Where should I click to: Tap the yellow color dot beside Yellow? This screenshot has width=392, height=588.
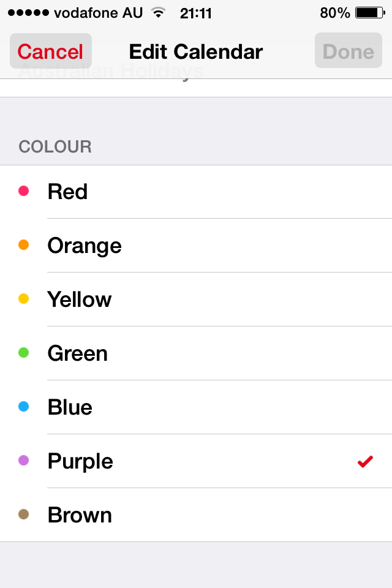point(24,298)
